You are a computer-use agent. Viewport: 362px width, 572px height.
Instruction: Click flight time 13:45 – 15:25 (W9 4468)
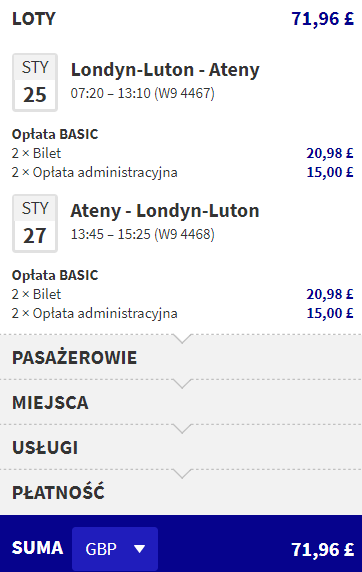pyautogui.click(x=143, y=234)
